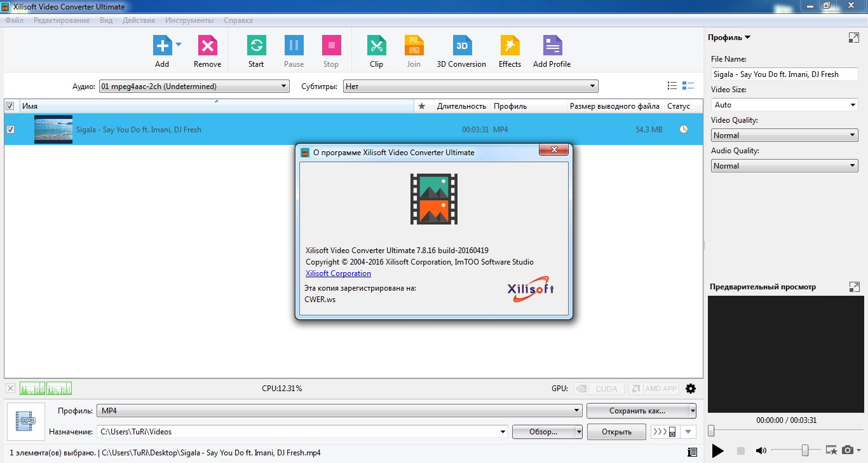The height and width of the screenshot is (463, 868).
Task: Open the Effects tool
Action: pyautogui.click(x=510, y=46)
